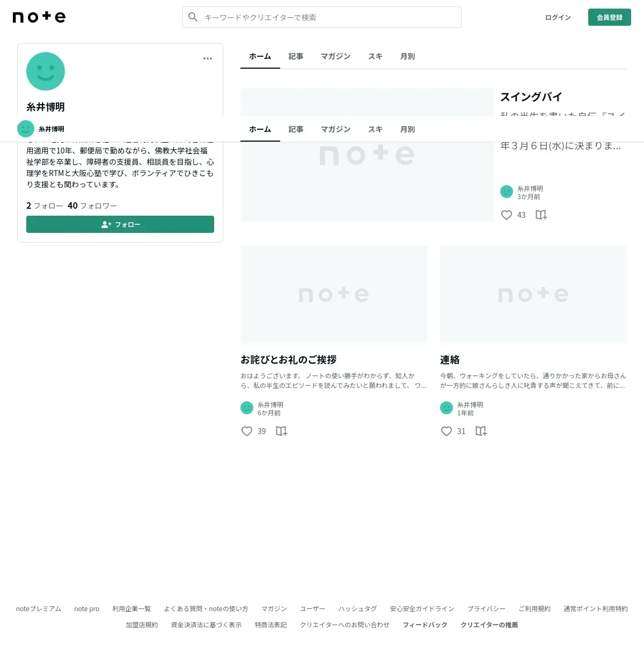Image resolution: width=644 pixels, height=653 pixels.
Task: Open ハッシュタグ footer link
Action: click(x=358, y=609)
